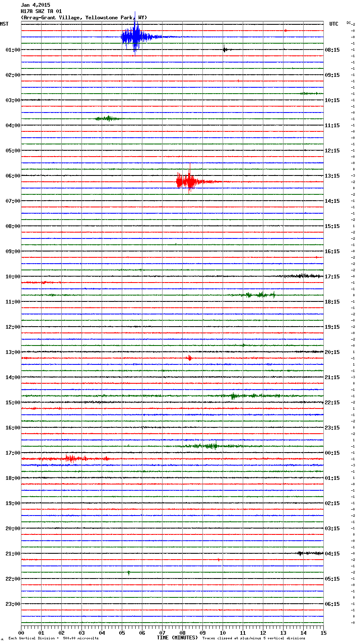Viewport: 357px width, 644px height.
Task: Click the 20:15 UTC time label
Action: pos(332,352)
